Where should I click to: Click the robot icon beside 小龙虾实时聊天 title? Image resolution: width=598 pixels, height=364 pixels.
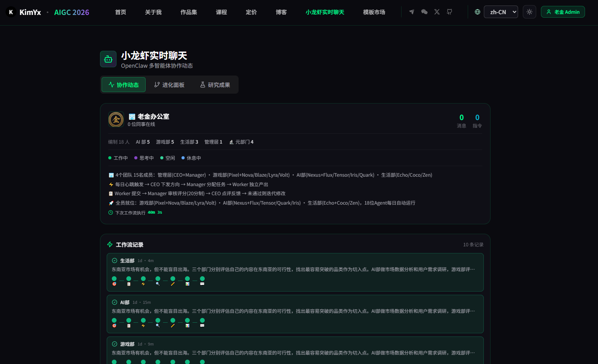point(108,59)
